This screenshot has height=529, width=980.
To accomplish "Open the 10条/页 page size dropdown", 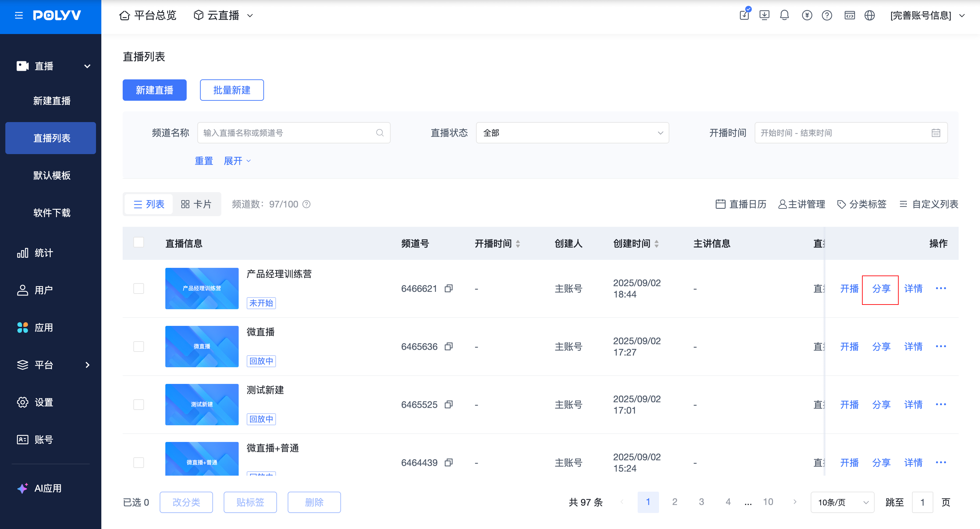I will 843,502.
